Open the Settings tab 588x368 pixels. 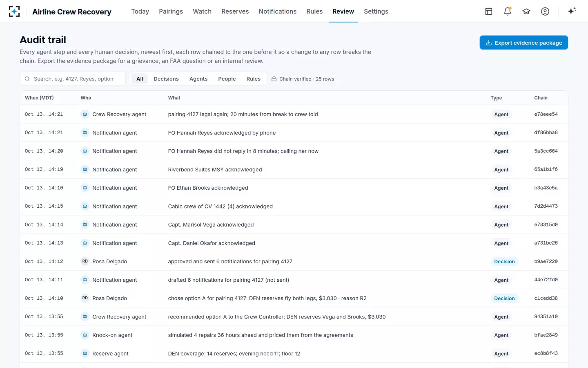[376, 11]
